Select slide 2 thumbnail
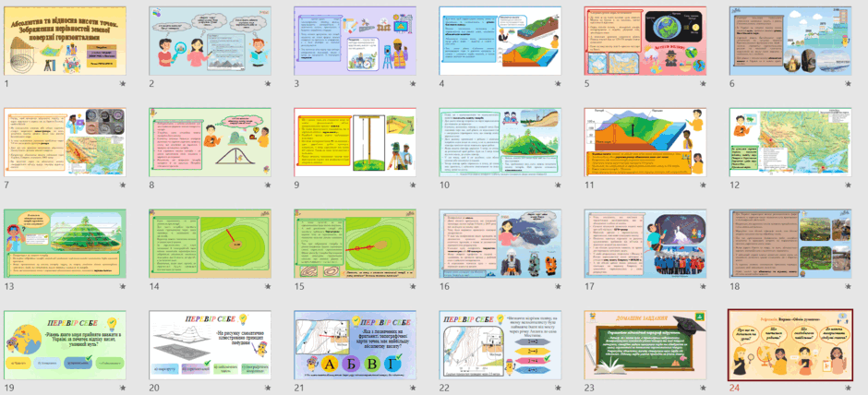Viewport: 868px width, 395px height. coord(210,41)
